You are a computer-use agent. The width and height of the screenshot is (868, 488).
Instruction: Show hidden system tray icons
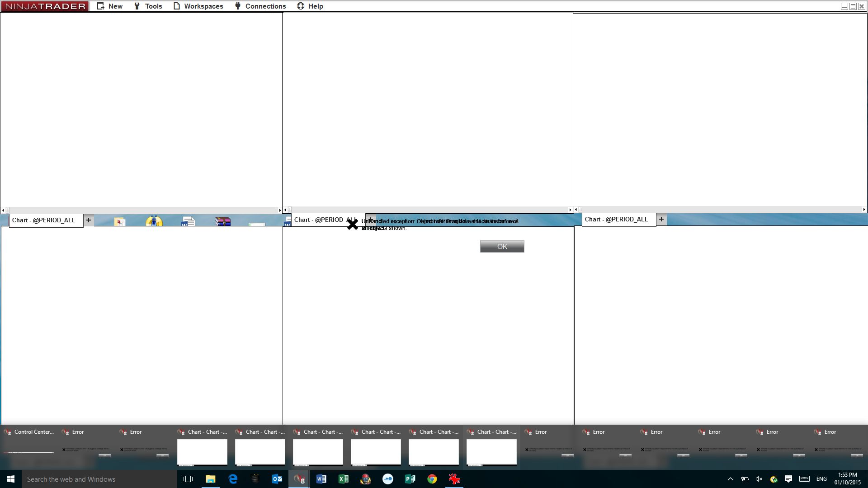730,479
